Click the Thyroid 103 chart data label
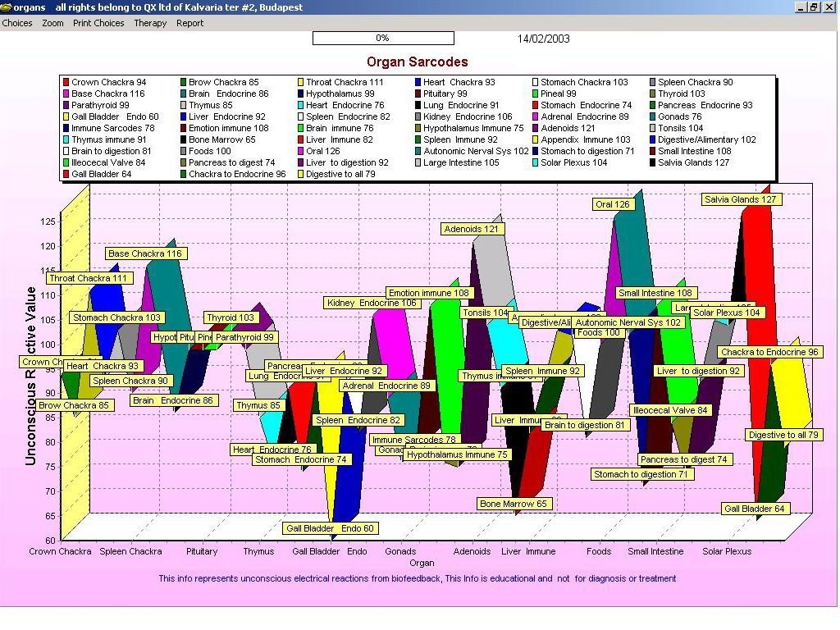This screenshot has height=630, width=840. point(231,317)
